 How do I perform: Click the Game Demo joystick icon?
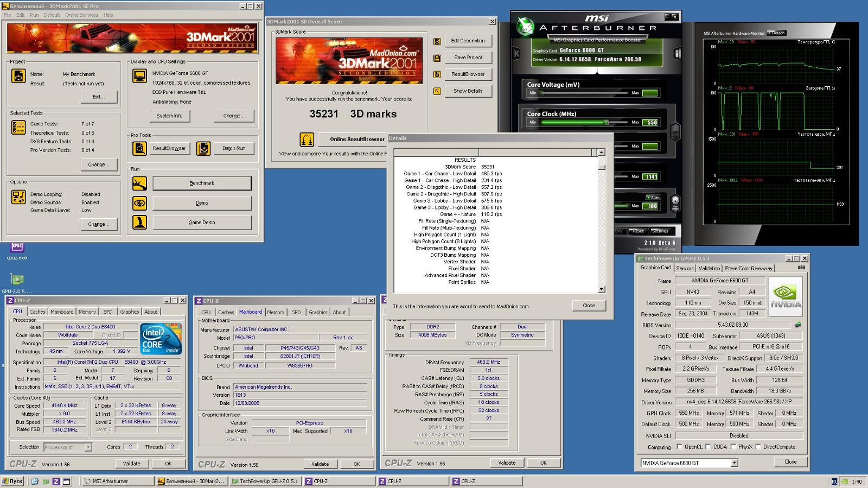[139, 223]
